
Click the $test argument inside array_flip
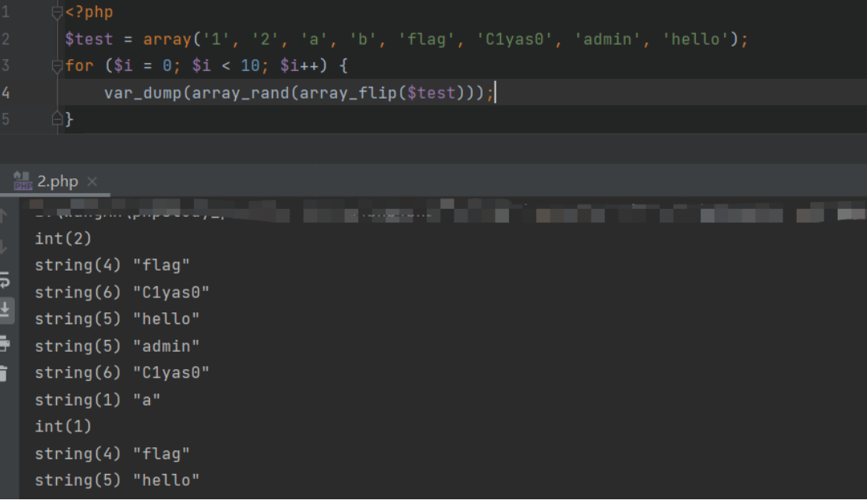tap(432, 93)
